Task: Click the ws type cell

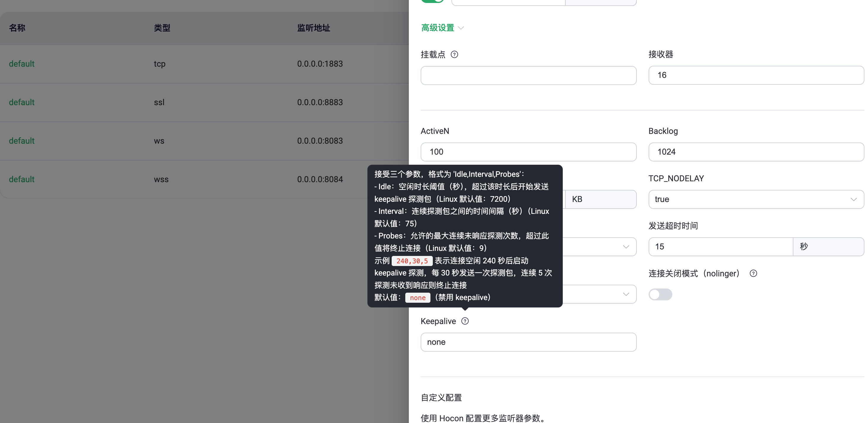Action: point(159,141)
